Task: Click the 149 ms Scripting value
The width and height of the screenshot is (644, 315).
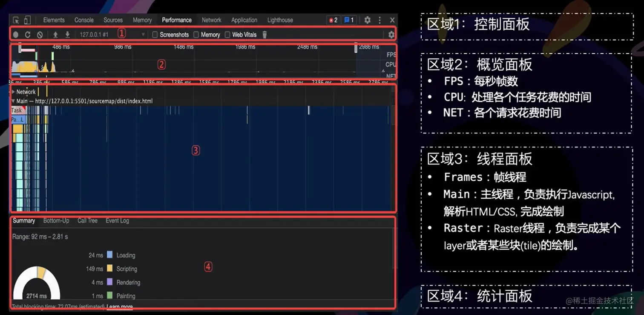Action: [95, 269]
